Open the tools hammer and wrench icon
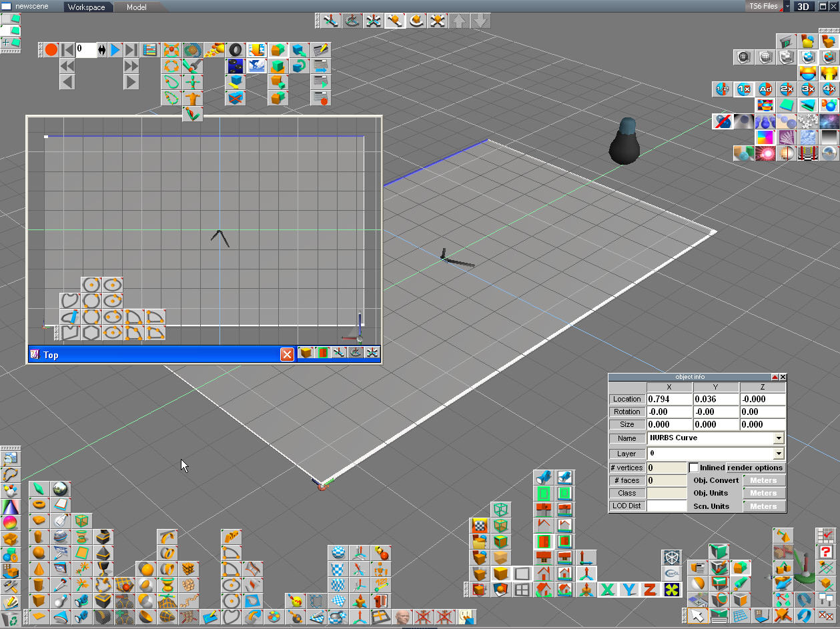 tap(11, 587)
